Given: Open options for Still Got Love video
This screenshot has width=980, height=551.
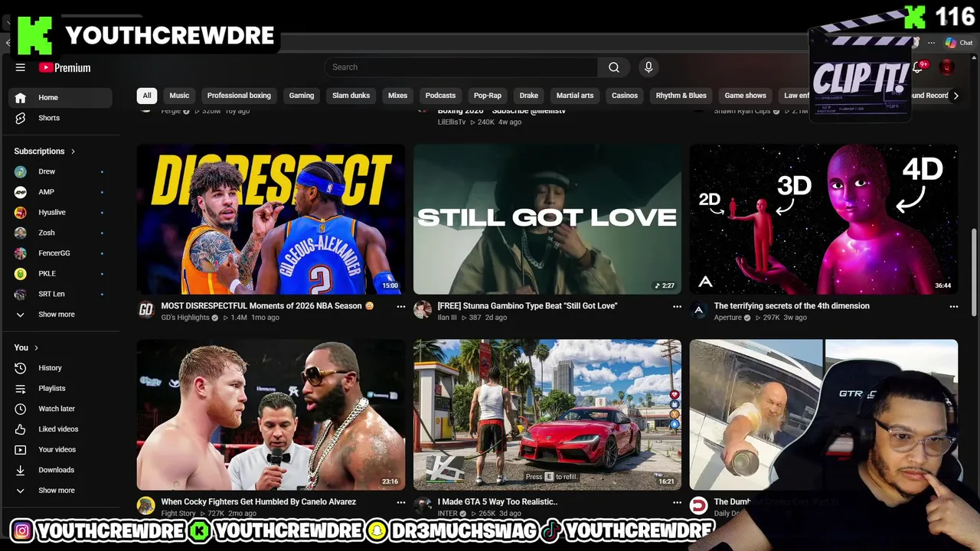Looking at the screenshot, I should point(677,306).
